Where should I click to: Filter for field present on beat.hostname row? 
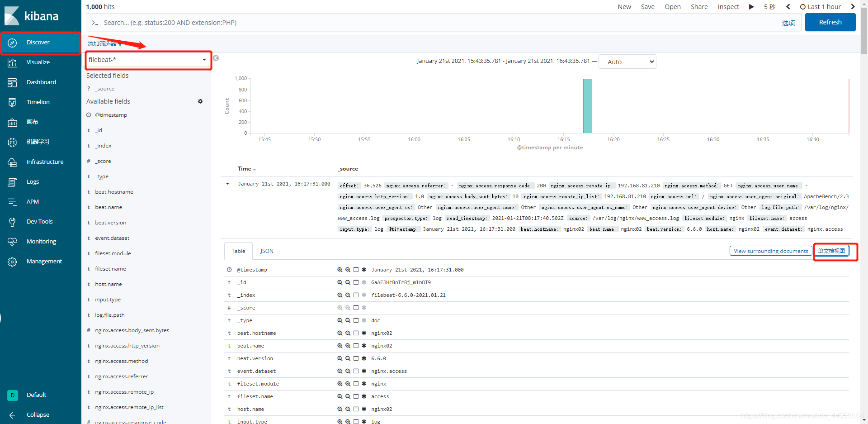pyautogui.click(x=364, y=333)
